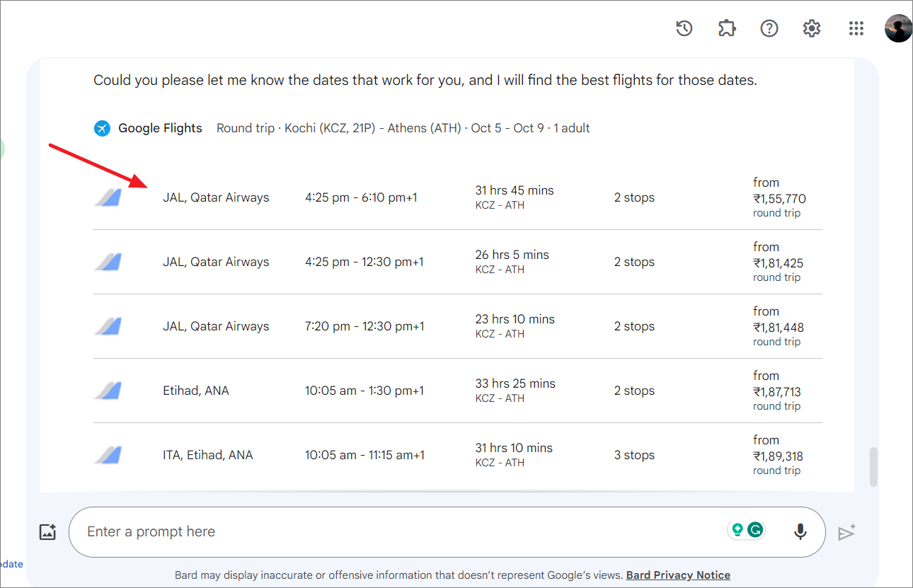This screenshot has width=913, height=588.
Task: Click the page vertical scrollbar thumb
Action: coord(873,466)
